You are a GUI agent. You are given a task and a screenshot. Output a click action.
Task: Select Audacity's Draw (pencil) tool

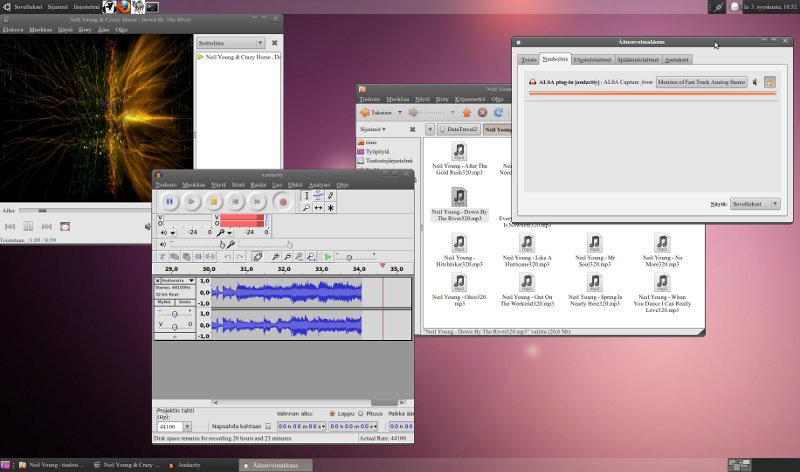click(331, 195)
